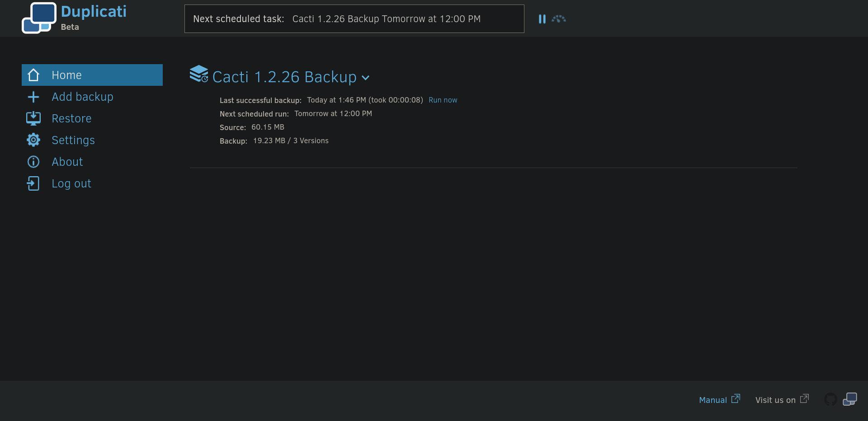Select the Add backup menu item

82,97
